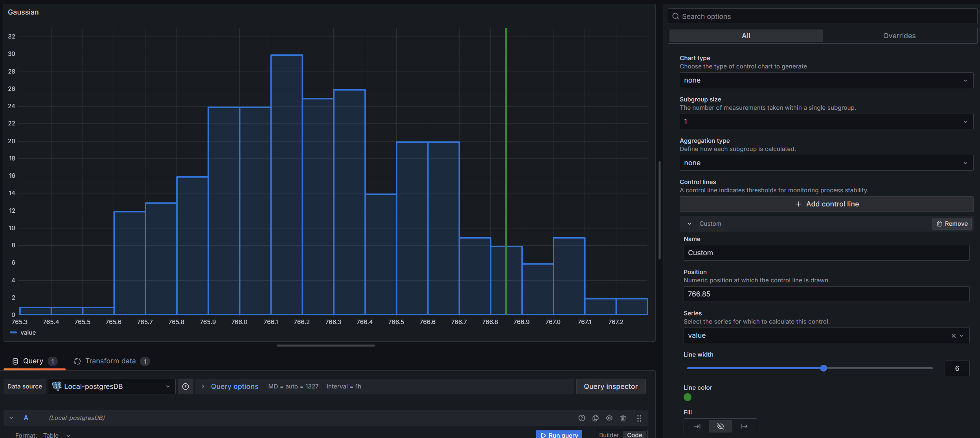
Task: Open Chart type dropdown
Action: 826,80
